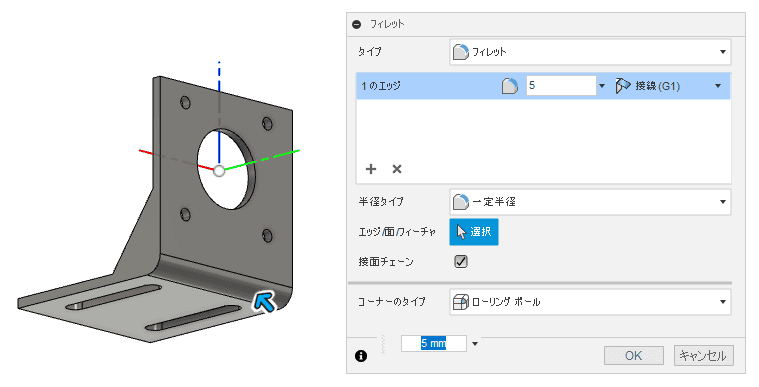Click the radius field showing 5
This screenshot has width=759, height=387.
click(x=561, y=86)
